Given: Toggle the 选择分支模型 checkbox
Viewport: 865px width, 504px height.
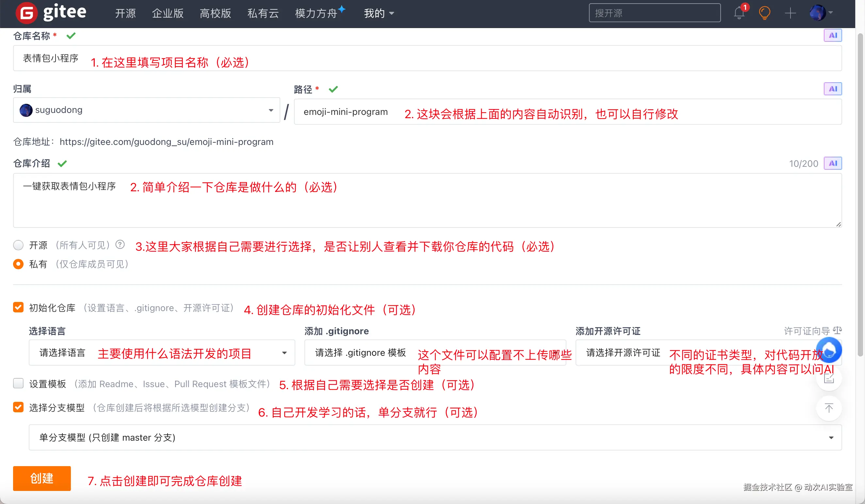Looking at the screenshot, I should (x=18, y=407).
